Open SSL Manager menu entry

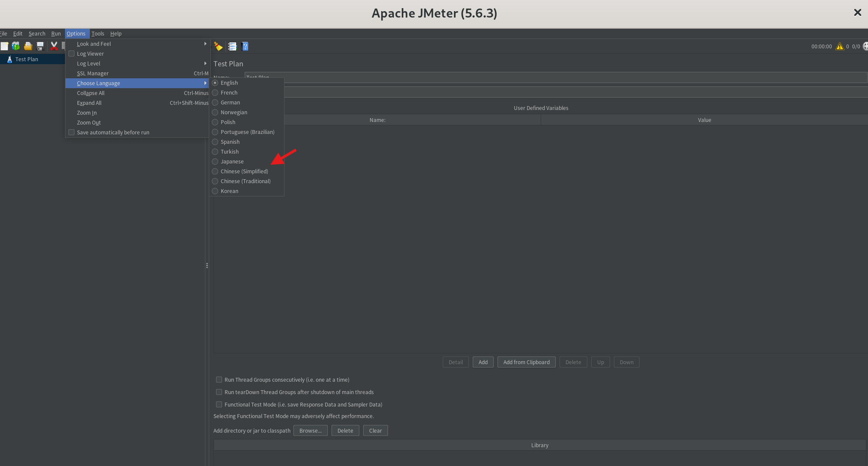(x=137, y=74)
